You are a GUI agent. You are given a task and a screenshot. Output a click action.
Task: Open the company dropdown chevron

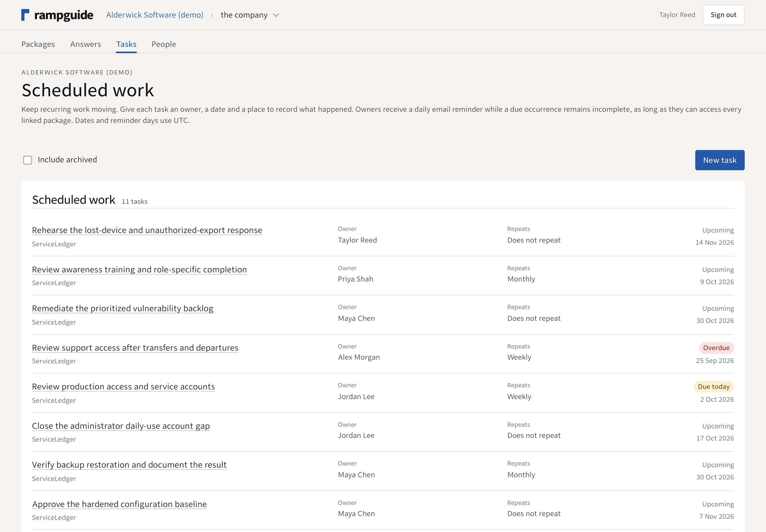tap(276, 15)
